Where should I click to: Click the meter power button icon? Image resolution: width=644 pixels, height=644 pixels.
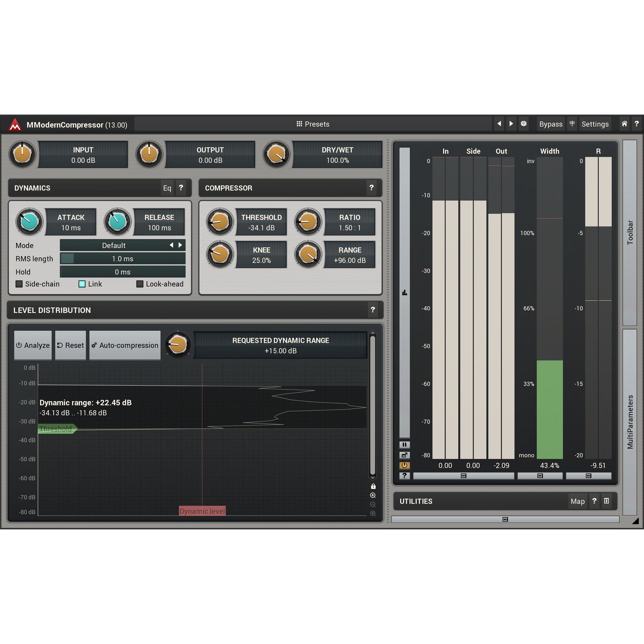pos(404,465)
